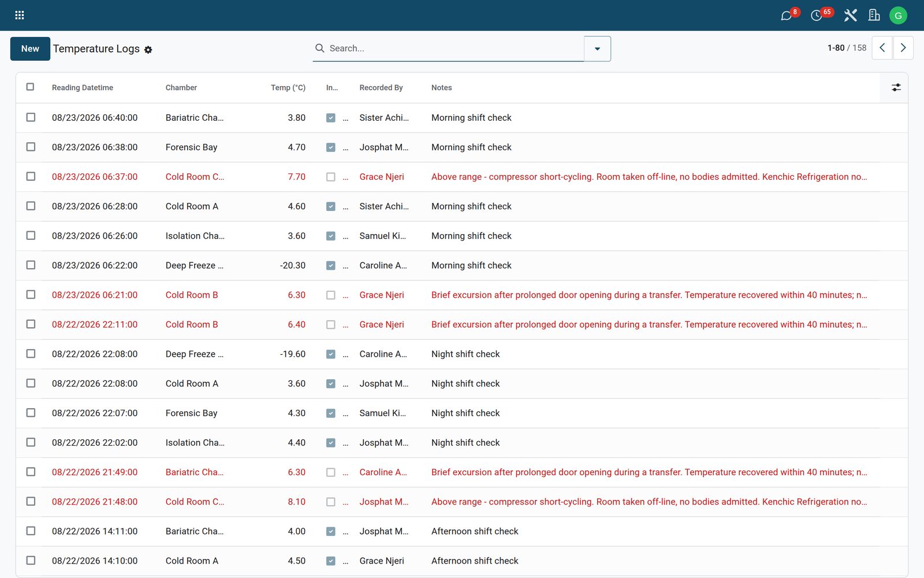Click the 1-80 / 158 pager counter
Viewport: 924px width, 578px height.
(x=847, y=48)
